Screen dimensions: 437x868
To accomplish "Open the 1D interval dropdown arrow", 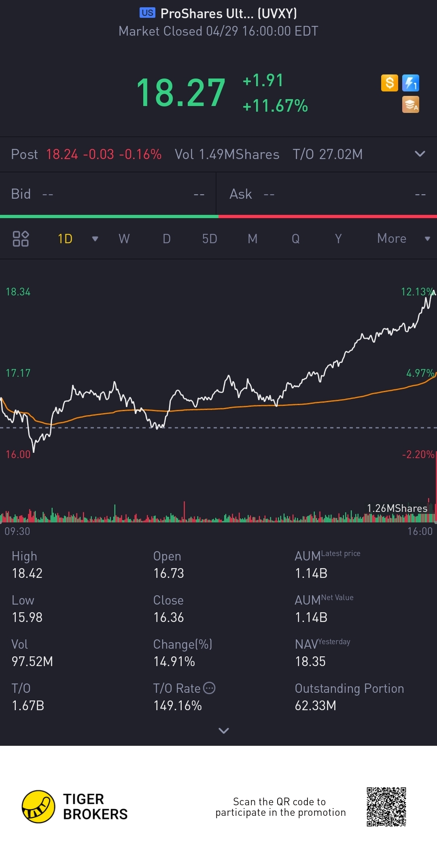I will (95, 239).
